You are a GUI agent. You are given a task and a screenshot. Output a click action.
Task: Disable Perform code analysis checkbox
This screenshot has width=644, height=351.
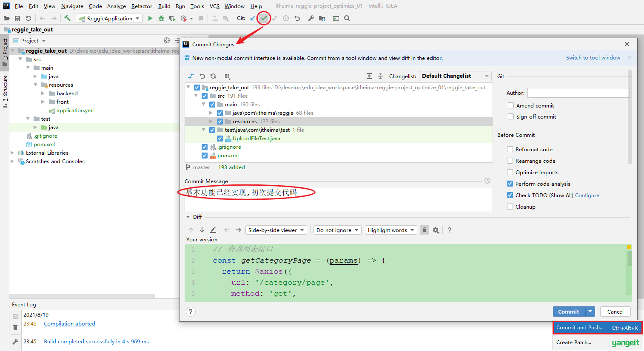click(x=510, y=184)
